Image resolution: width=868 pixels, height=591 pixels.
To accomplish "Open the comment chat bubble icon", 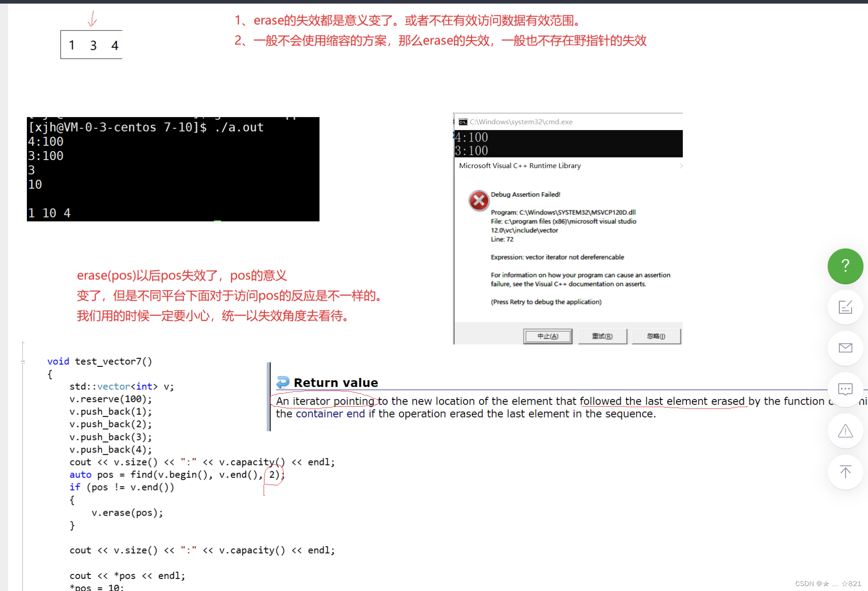I will coord(845,389).
